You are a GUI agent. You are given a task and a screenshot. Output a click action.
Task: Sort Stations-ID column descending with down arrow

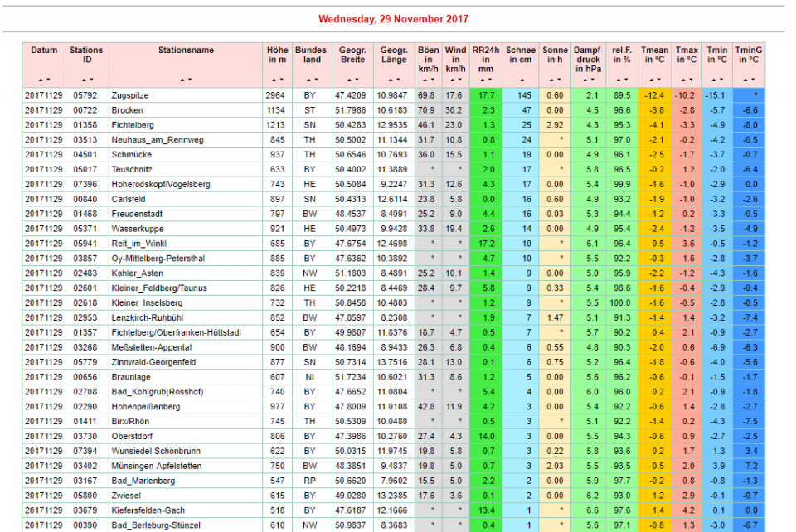point(91,80)
